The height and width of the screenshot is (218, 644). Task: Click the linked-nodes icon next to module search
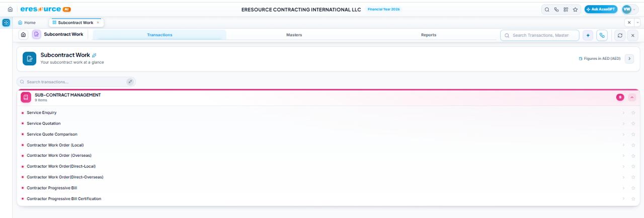tap(601, 35)
